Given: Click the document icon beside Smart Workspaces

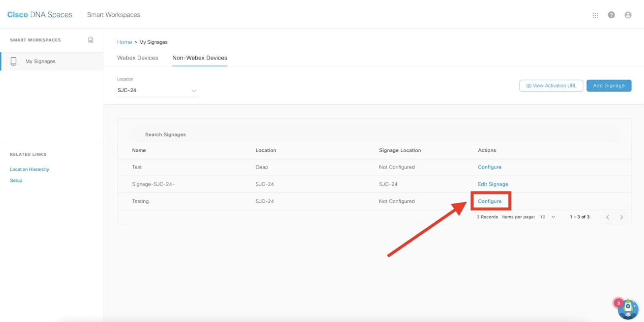Looking at the screenshot, I should (x=91, y=40).
